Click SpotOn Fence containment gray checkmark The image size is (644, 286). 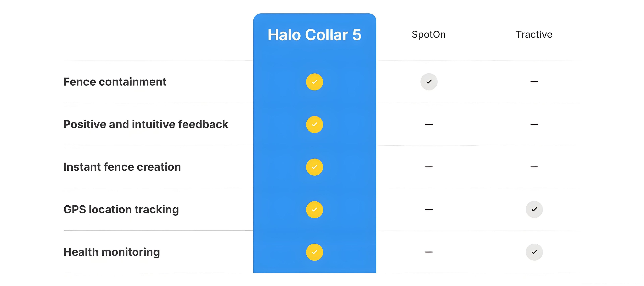(x=429, y=82)
